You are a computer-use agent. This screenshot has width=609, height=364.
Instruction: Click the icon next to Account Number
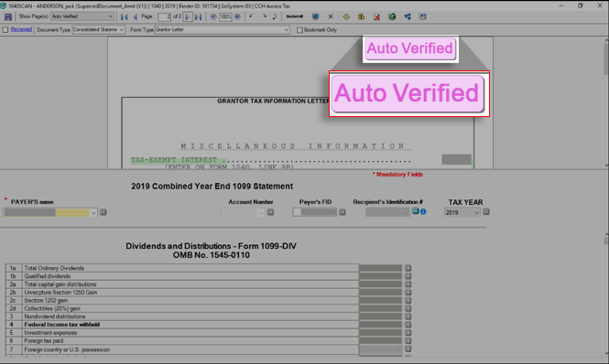coord(271,212)
